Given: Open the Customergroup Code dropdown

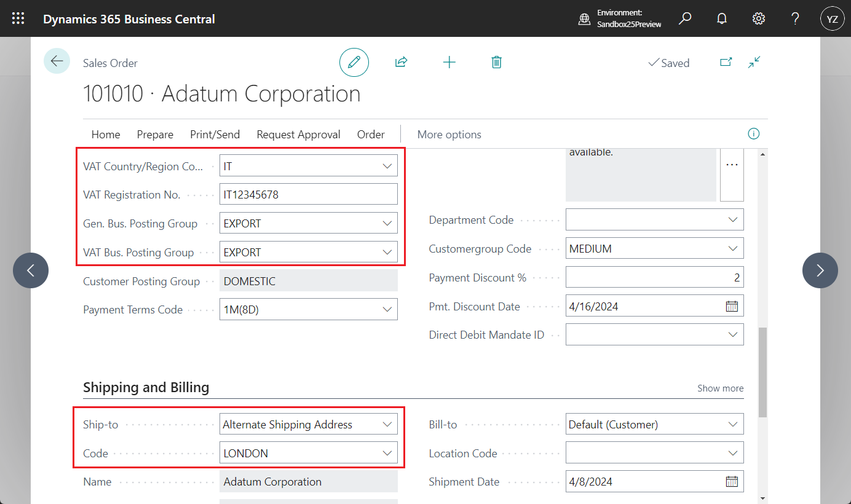Looking at the screenshot, I should [732, 248].
